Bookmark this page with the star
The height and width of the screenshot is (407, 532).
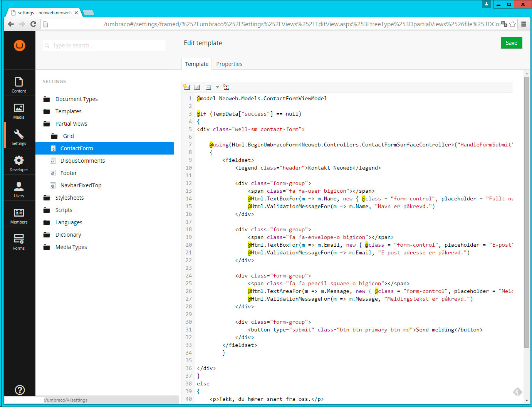[512, 24]
